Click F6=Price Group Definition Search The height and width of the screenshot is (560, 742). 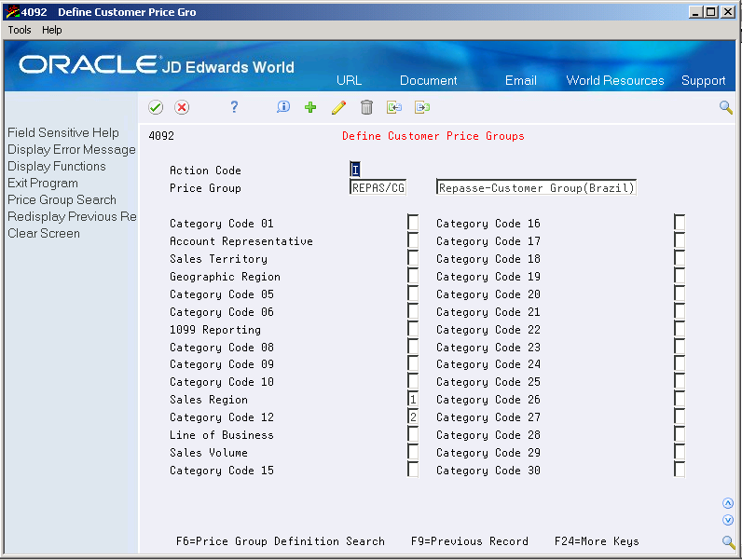(281, 541)
